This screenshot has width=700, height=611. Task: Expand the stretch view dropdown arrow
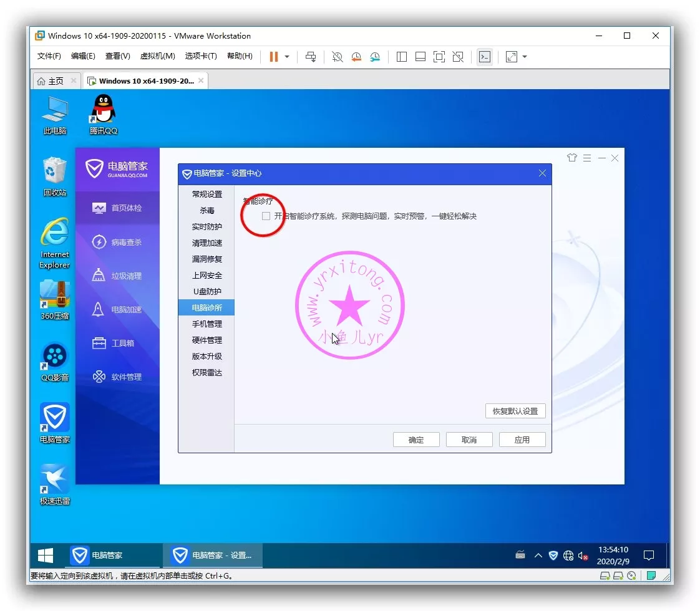tap(525, 57)
